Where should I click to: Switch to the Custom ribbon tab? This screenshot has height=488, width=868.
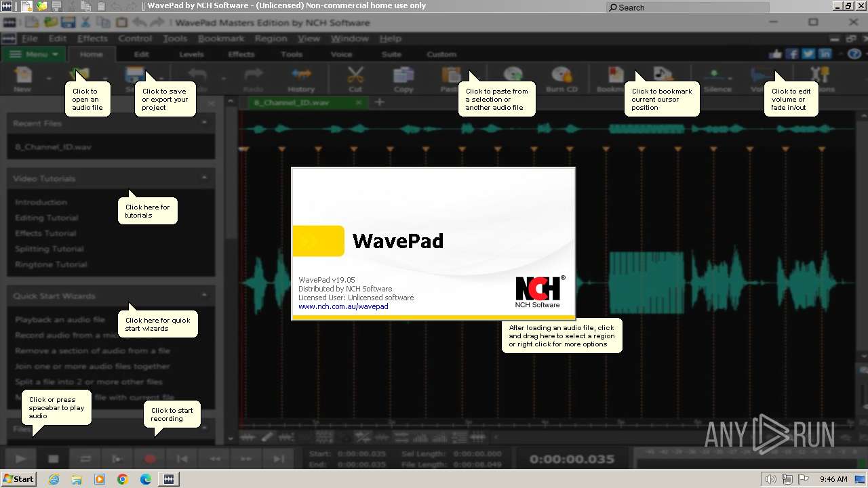[x=441, y=54]
